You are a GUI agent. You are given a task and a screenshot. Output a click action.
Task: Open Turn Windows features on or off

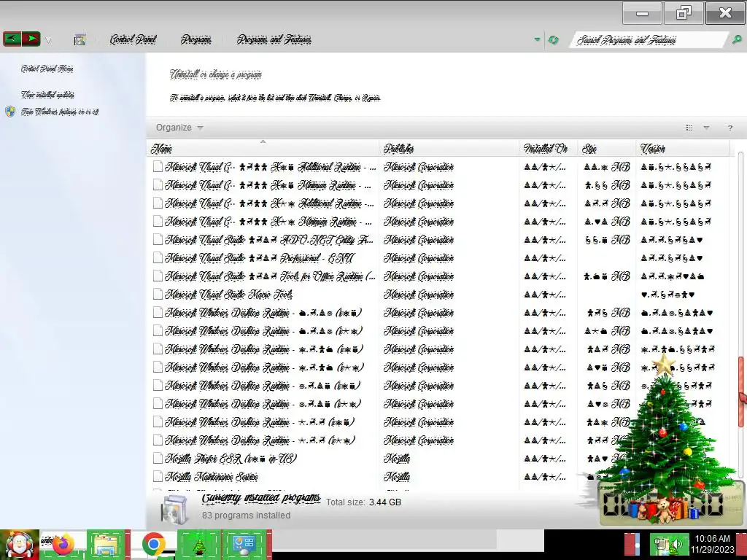tap(60, 112)
